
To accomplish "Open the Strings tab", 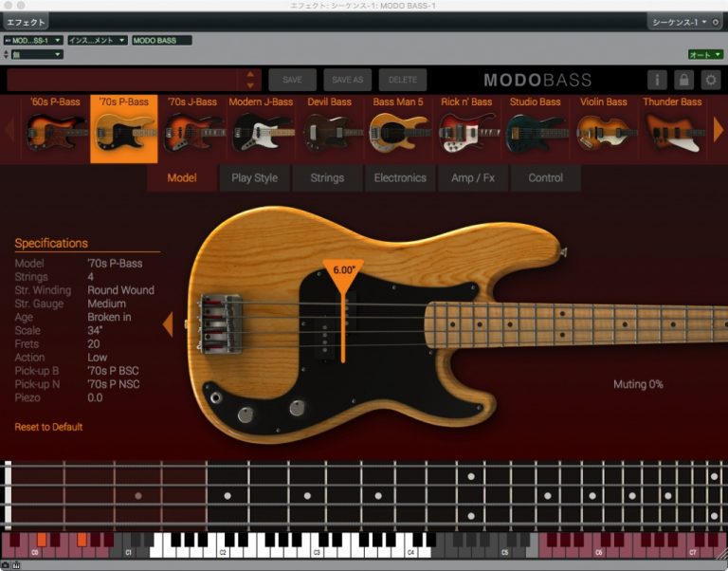I will tap(327, 178).
